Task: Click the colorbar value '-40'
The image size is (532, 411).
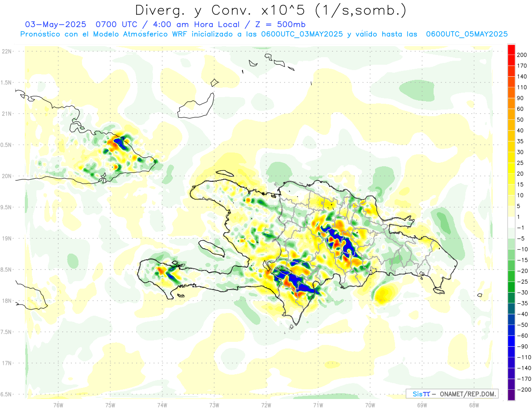Action: click(522, 314)
